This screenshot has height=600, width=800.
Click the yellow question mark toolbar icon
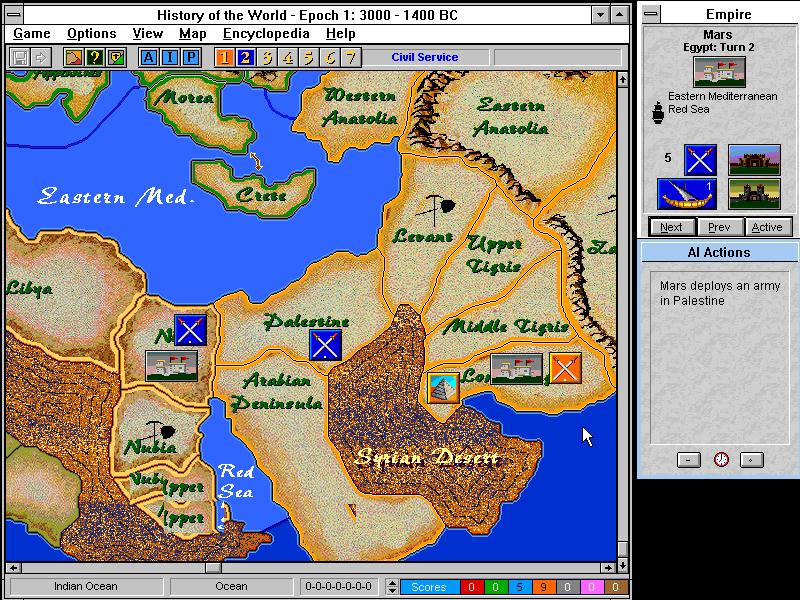coord(94,57)
